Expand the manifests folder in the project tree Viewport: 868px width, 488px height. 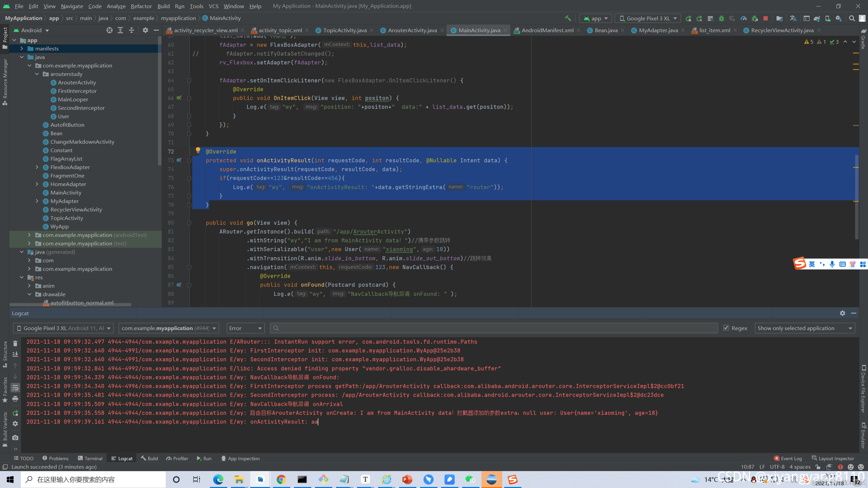tap(22, 49)
